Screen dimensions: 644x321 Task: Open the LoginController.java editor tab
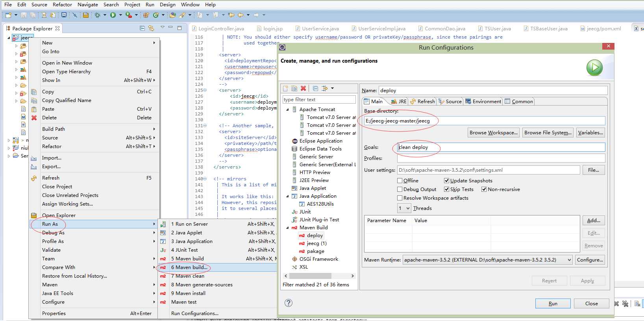coord(218,29)
